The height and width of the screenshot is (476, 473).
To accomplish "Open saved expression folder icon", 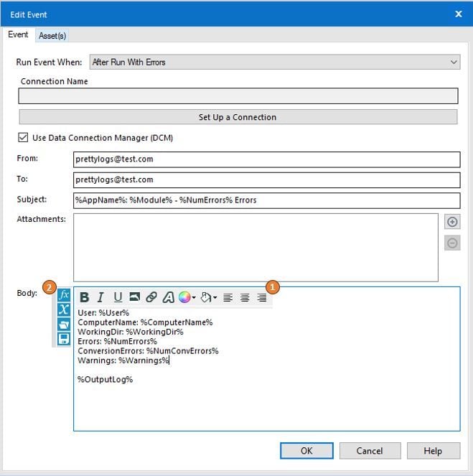I will coord(64,325).
